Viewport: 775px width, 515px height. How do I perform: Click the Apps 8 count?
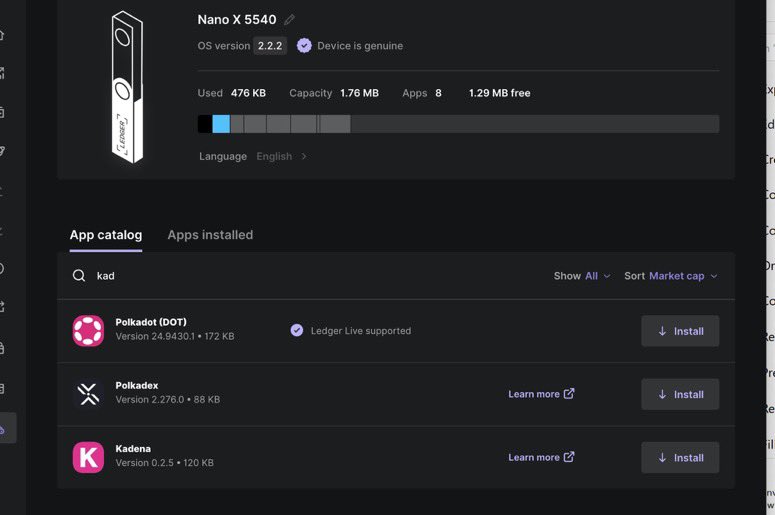438,93
